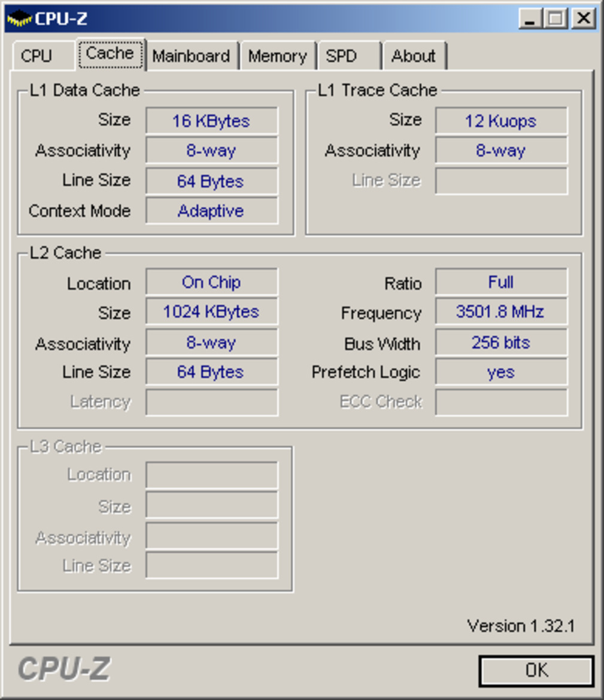Click the CPU-Z chip icon in title bar
This screenshot has width=604, height=700.
[x=19, y=19]
